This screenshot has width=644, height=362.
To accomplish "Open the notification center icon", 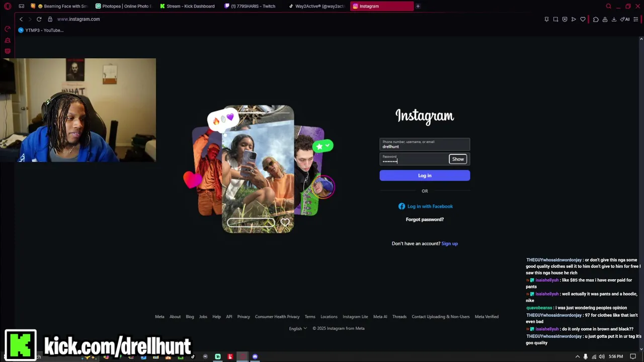I will 633,356.
